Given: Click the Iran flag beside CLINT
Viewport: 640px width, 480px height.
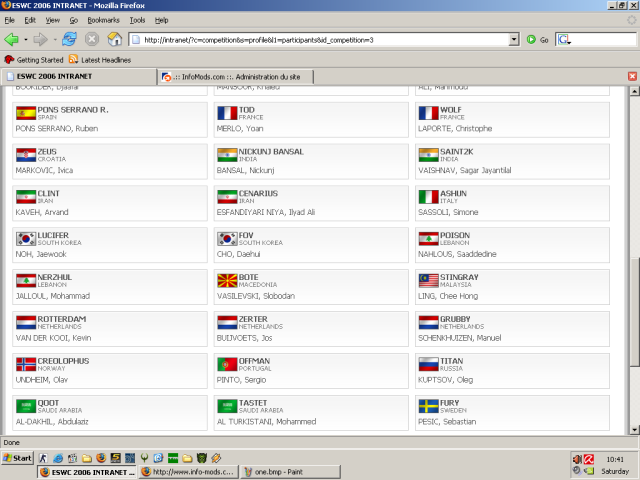Looking at the screenshot, I should tap(26, 197).
